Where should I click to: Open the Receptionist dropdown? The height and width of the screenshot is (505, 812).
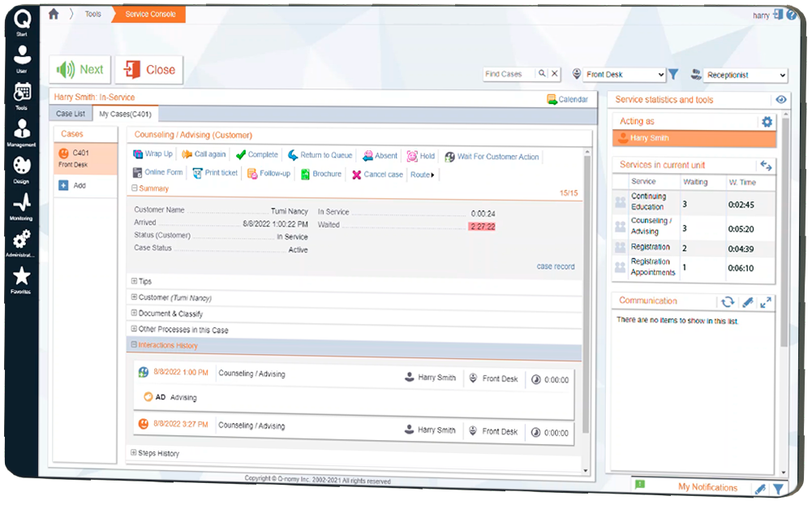tap(746, 76)
